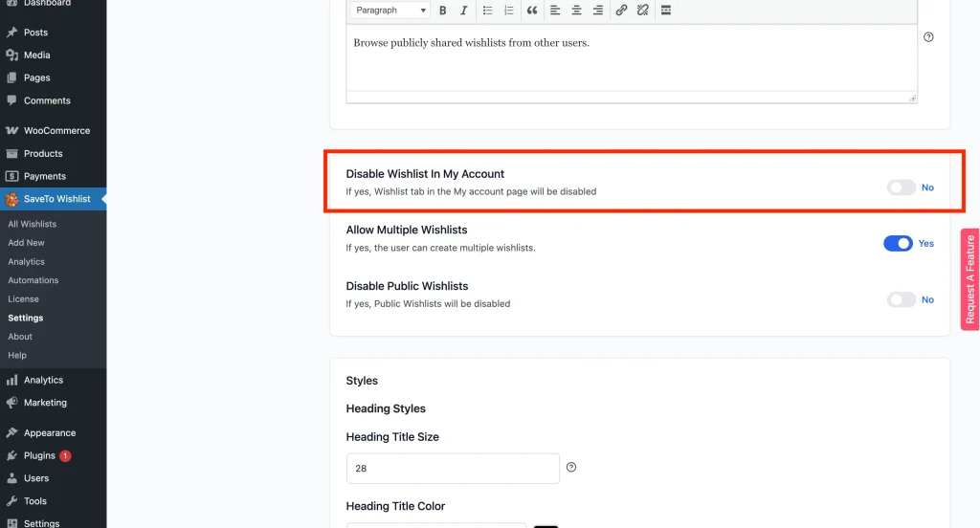Open Analytics under SaveTo Wishlist
The width and height of the screenshot is (980, 528).
point(26,261)
